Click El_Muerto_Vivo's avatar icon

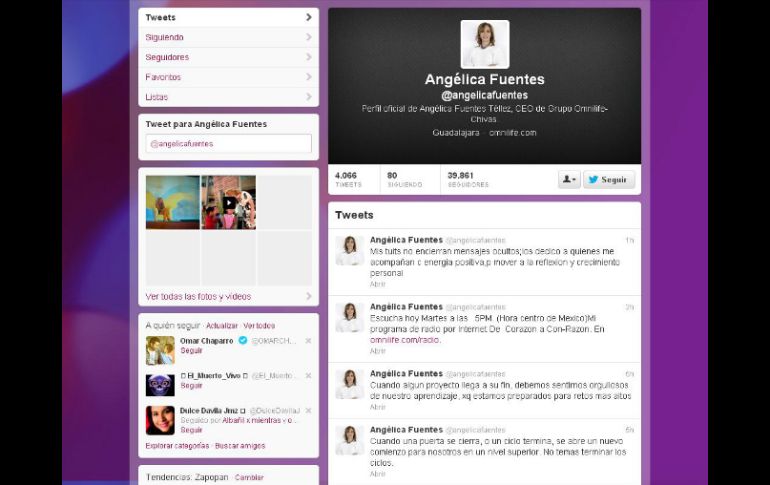click(x=160, y=384)
